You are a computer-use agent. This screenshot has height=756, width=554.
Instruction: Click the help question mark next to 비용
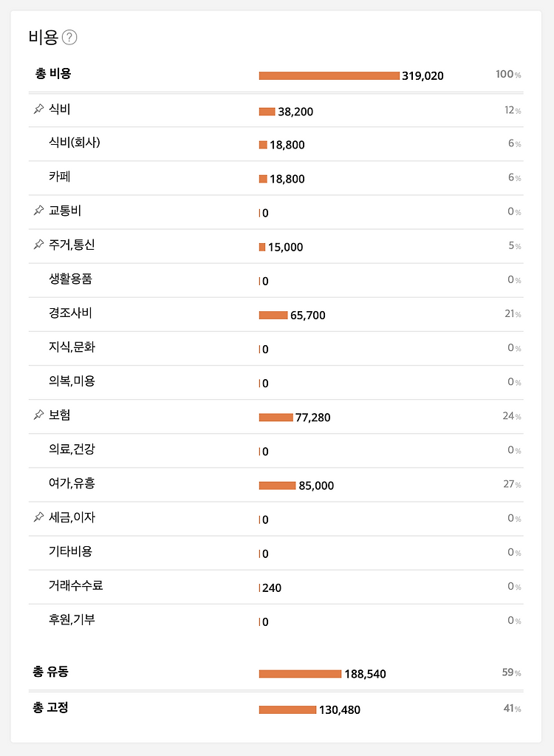70,38
